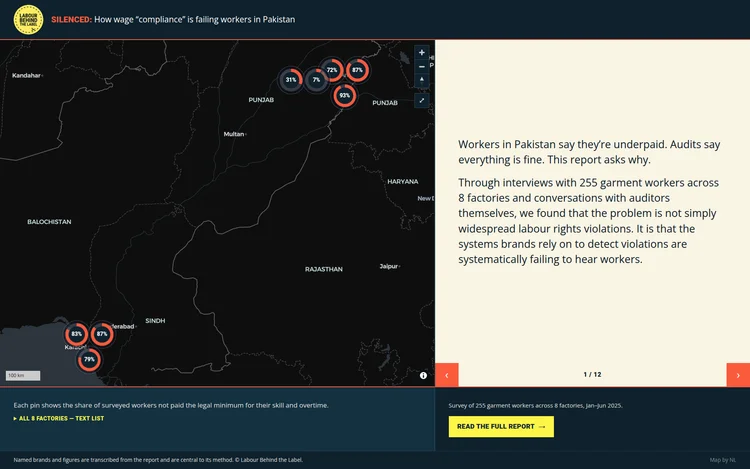Select the 7% factory pin

[x=316, y=80]
